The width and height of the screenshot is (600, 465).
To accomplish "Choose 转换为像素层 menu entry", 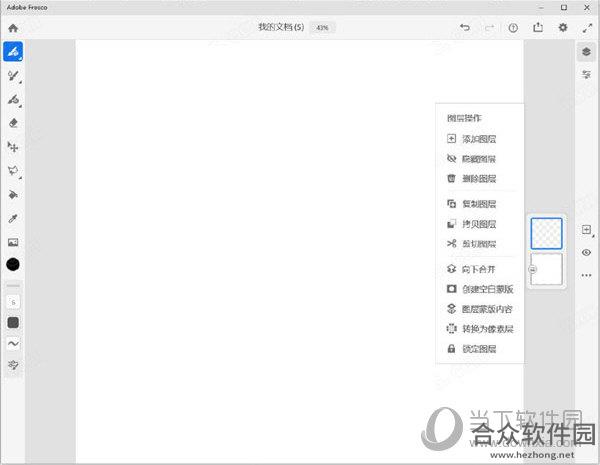I will (480, 329).
